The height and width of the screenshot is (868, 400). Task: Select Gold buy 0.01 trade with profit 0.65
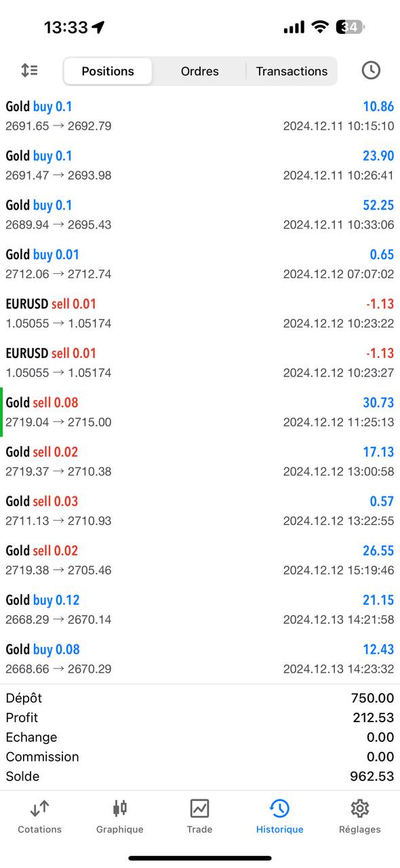[x=200, y=264]
